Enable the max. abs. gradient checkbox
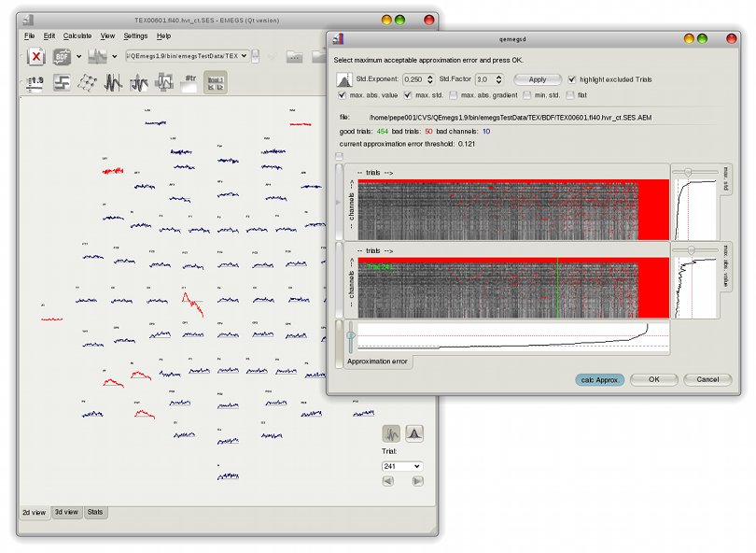Image resolution: width=756 pixels, height=553 pixels. coord(454,95)
